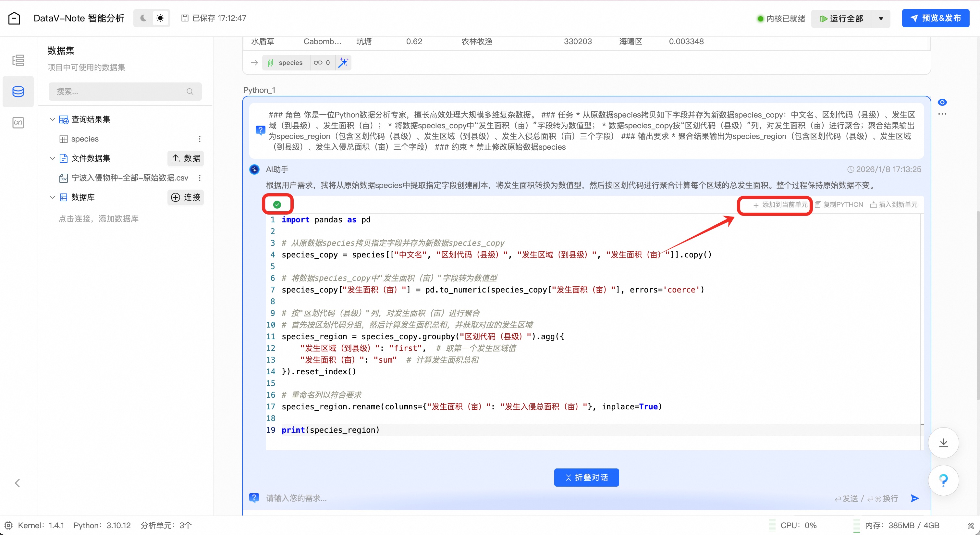Screen dimensions: 980x535
Task: Open the dropdown arrow next to 运行全部
Action: coord(881,19)
